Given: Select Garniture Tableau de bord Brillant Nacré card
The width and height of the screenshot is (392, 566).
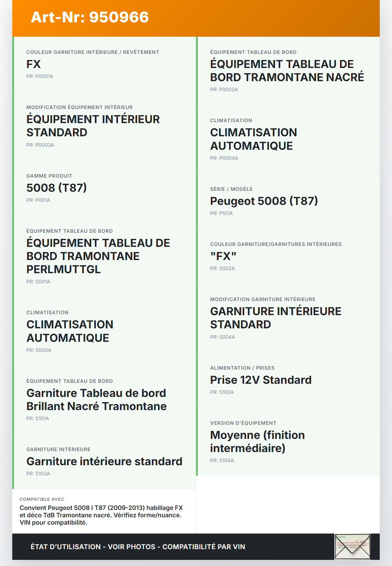Looking at the screenshot, I should coord(104,400).
